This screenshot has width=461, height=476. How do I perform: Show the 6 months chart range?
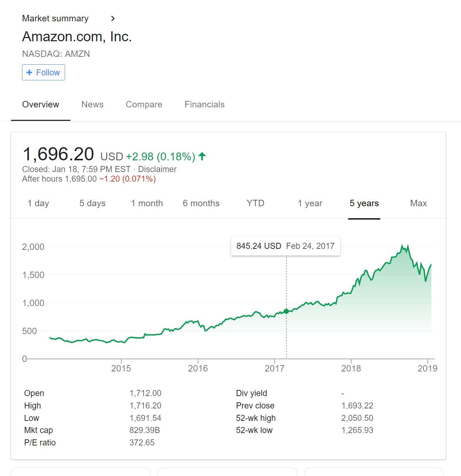201,203
